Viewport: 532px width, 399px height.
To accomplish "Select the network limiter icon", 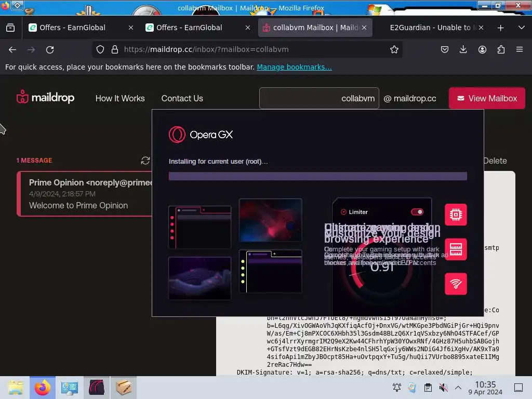I will coord(456,284).
